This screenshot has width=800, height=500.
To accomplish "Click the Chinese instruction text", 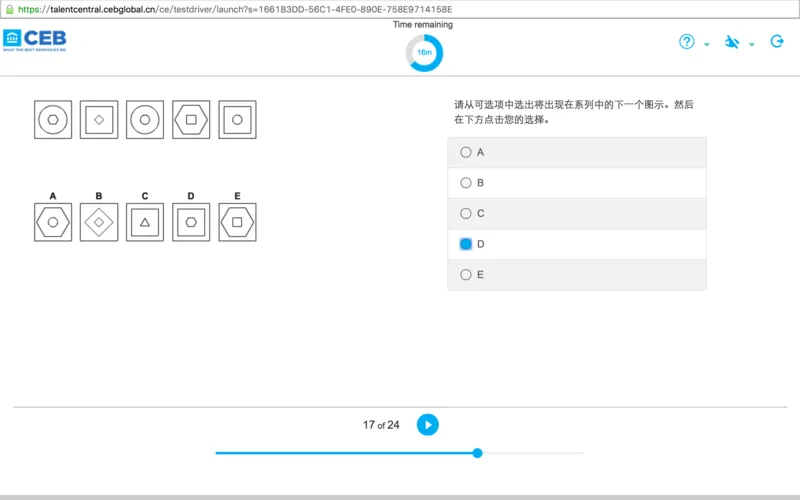I will [573, 112].
